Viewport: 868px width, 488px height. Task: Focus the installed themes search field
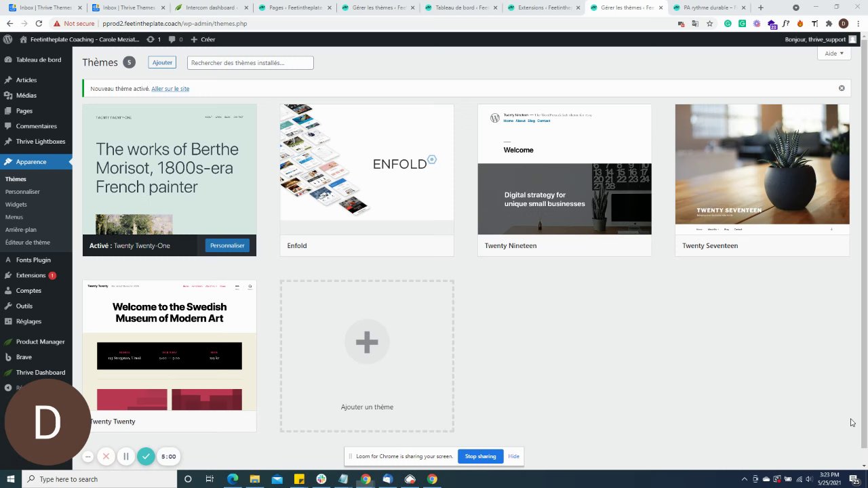pyautogui.click(x=250, y=62)
